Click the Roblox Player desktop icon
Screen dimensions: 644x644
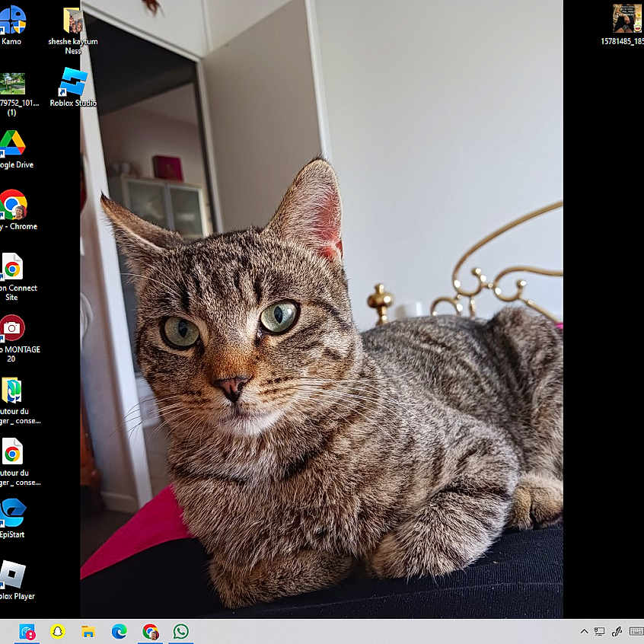click(x=12, y=575)
